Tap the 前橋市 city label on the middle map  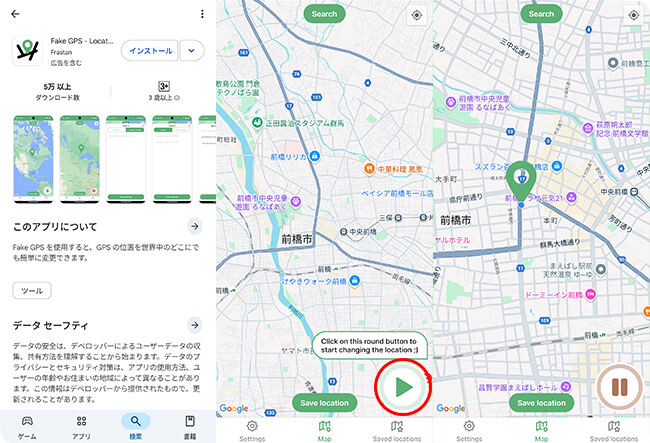297,239
